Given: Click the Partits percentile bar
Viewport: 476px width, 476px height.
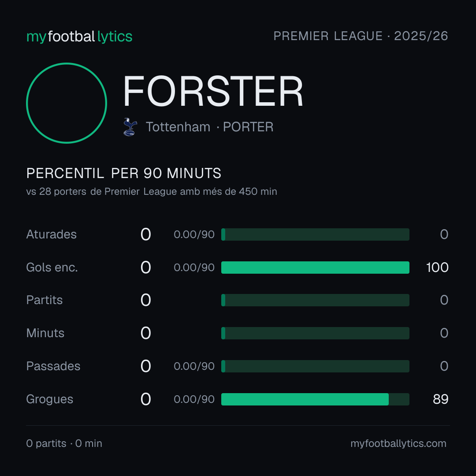Looking at the screenshot, I should 315,300.
